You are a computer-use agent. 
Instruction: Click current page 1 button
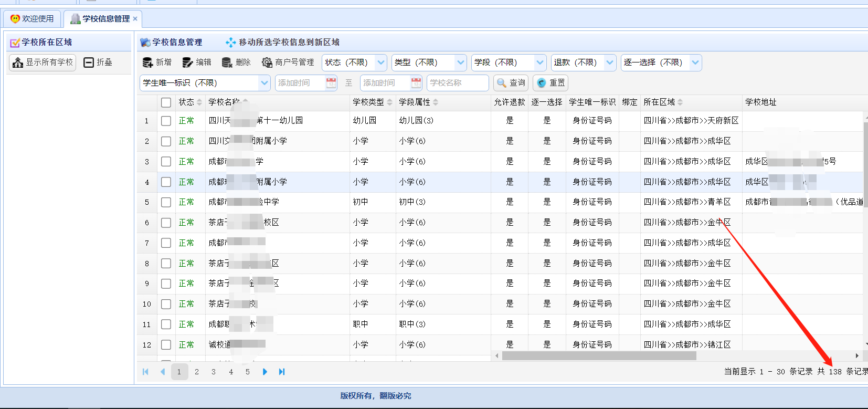(179, 372)
